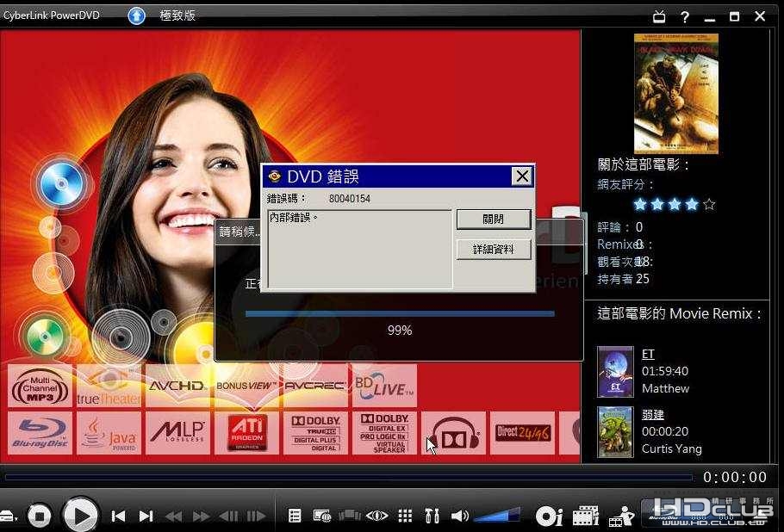The image size is (784, 532).
Task: Click the error code 80040154
Action: tap(350, 199)
